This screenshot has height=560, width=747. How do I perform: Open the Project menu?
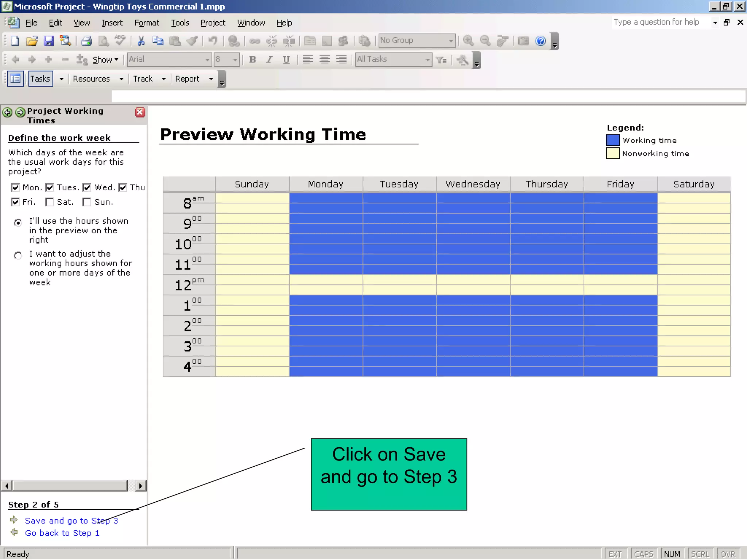pyautogui.click(x=213, y=23)
